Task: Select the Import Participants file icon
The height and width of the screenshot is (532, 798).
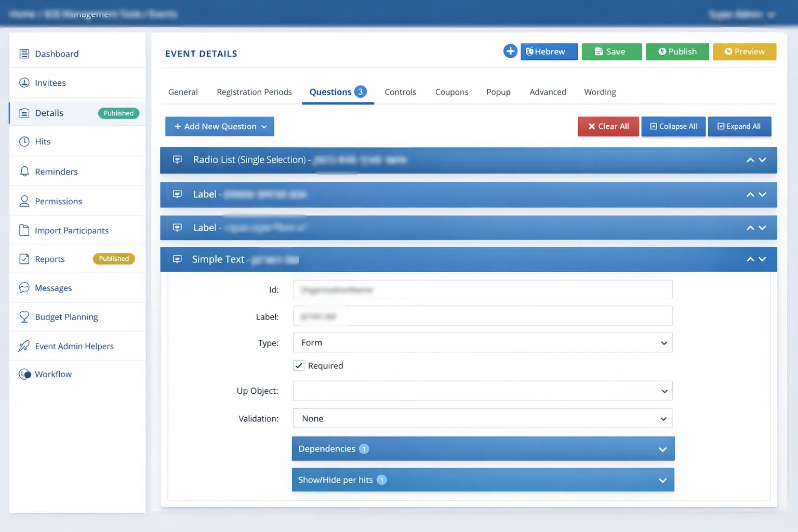Action: [x=24, y=230]
